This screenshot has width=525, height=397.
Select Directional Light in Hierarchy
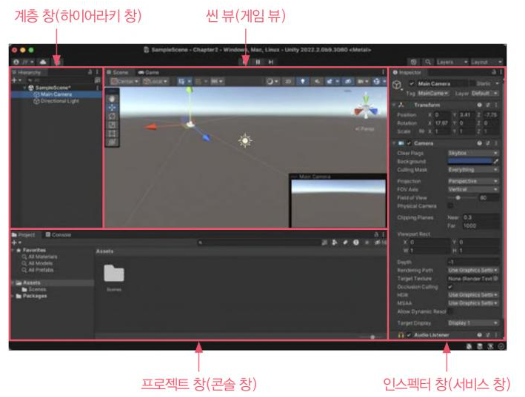coord(56,101)
